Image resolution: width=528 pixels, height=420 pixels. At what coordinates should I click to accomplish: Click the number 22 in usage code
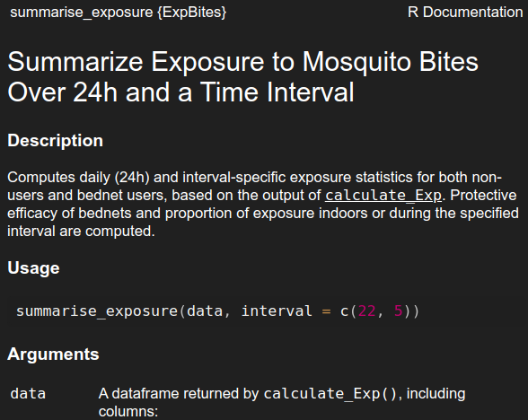pos(366,311)
